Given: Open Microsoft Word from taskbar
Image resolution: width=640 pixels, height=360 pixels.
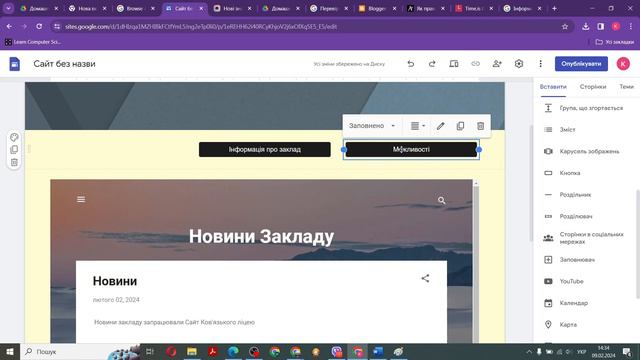Looking at the screenshot, I should tap(378, 351).
